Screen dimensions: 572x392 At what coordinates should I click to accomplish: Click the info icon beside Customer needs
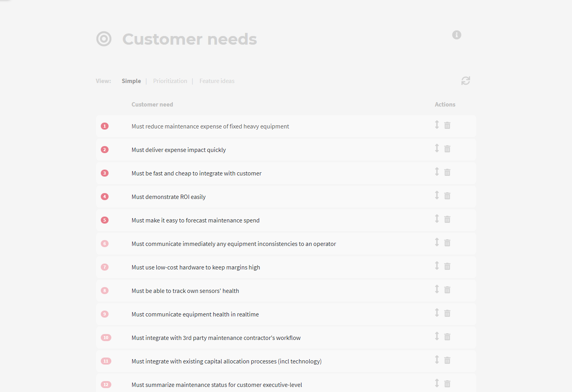(x=457, y=35)
